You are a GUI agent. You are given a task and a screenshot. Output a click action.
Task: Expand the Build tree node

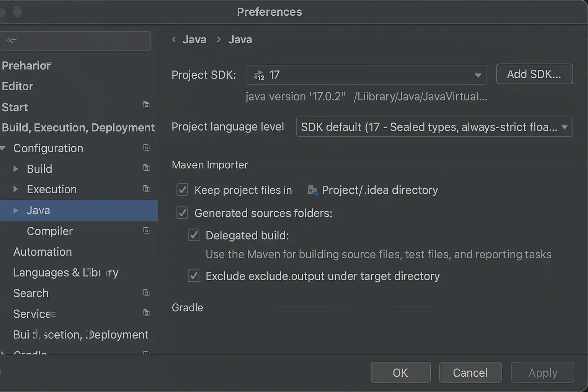pos(16,169)
